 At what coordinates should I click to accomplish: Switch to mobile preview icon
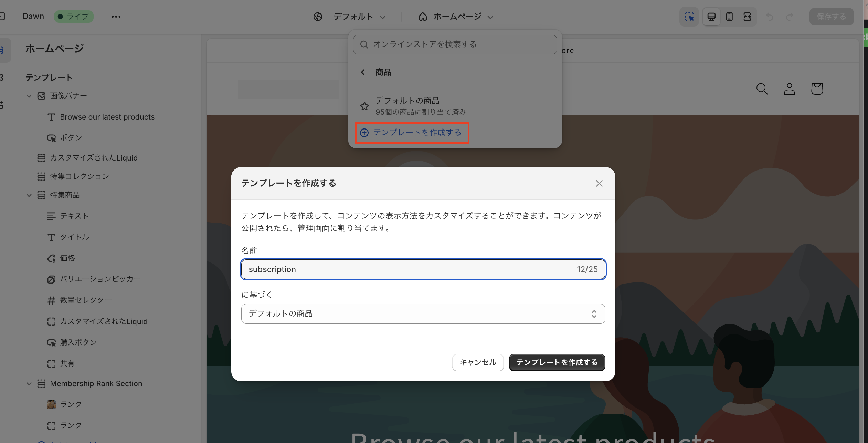[x=729, y=17]
